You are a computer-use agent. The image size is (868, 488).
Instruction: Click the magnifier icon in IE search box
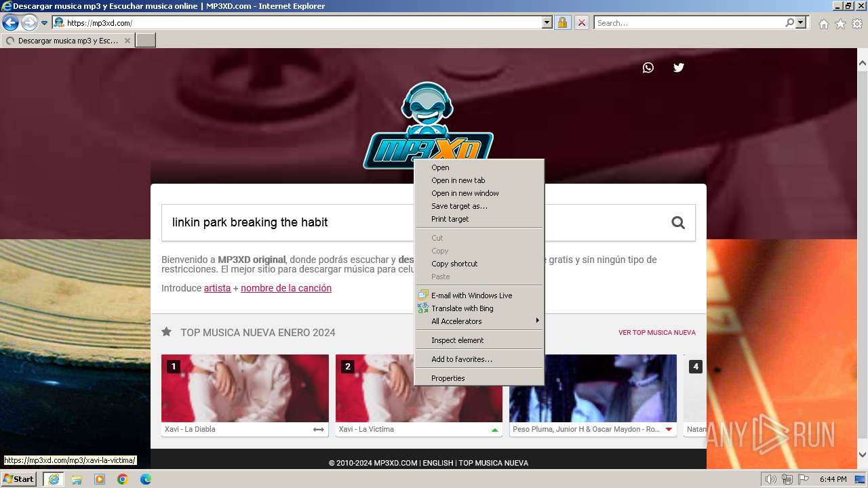(789, 23)
